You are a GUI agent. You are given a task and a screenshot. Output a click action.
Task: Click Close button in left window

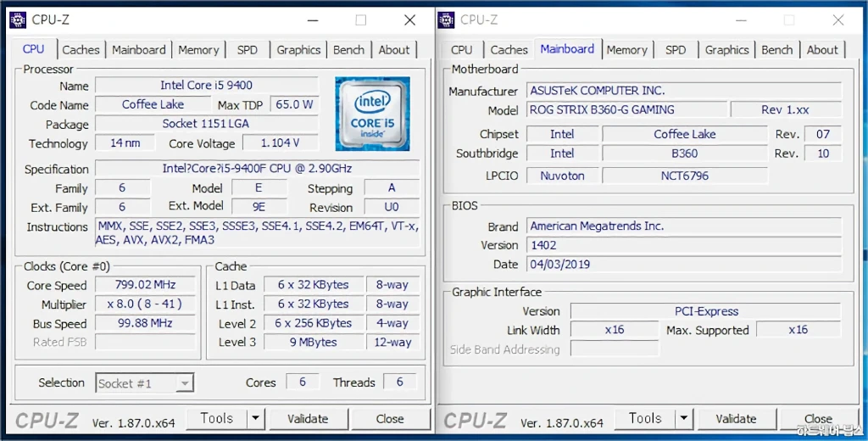[x=390, y=419]
